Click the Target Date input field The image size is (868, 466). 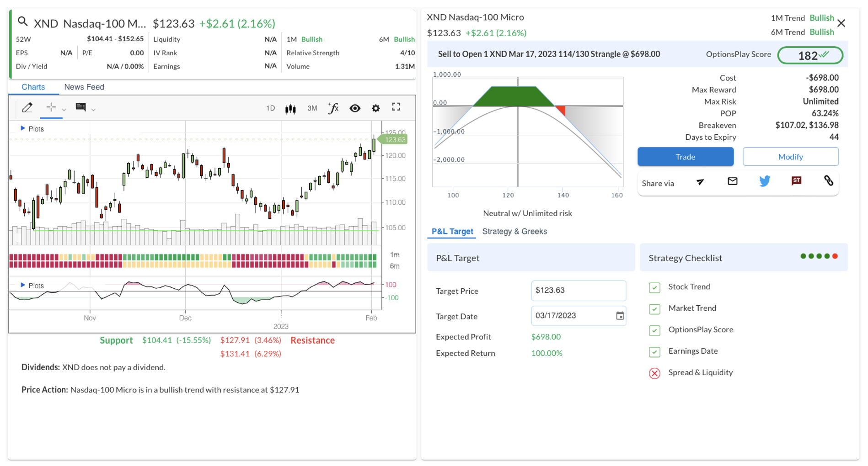coord(579,316)
